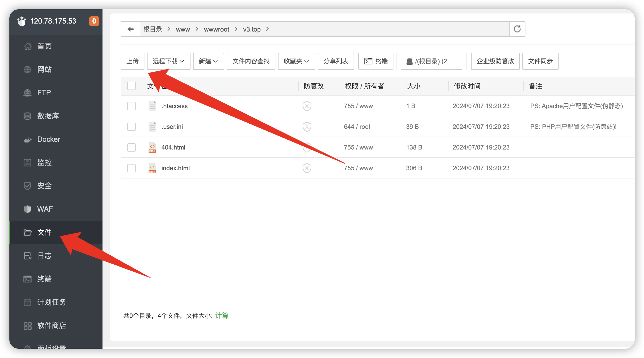
Task: Click the terminal icon in toolbar button
Action: 368,61
